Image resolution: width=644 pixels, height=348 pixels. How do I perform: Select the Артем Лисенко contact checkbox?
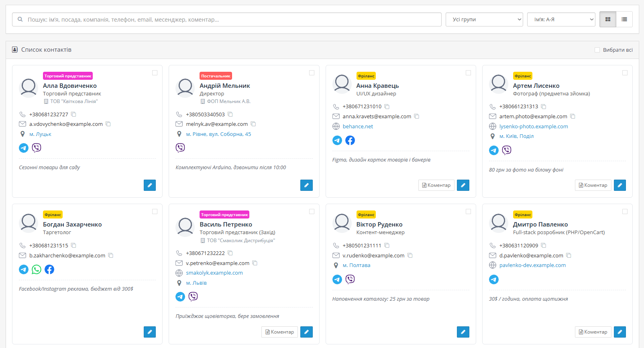pos(625,73)
